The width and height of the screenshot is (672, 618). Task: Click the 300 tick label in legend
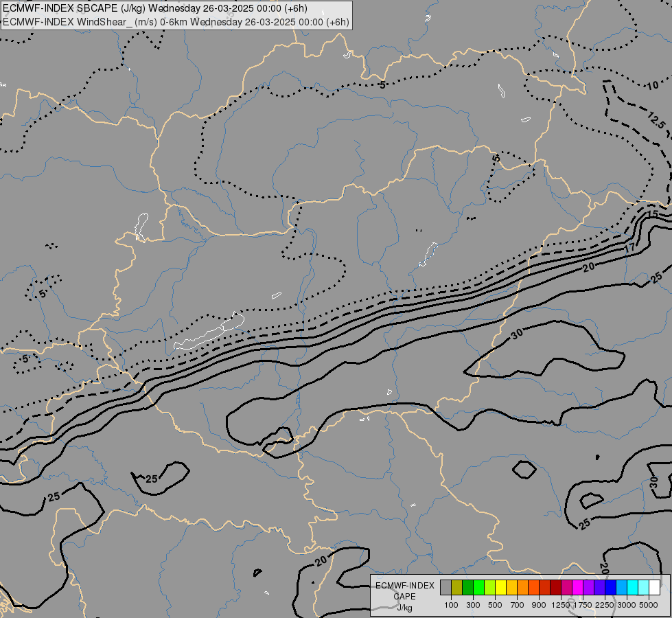pos(473,605)
